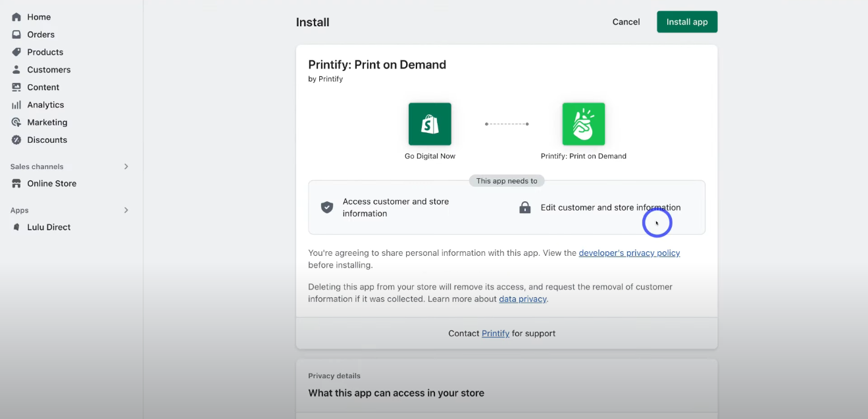Click the Products tag icon

[16, 52]
